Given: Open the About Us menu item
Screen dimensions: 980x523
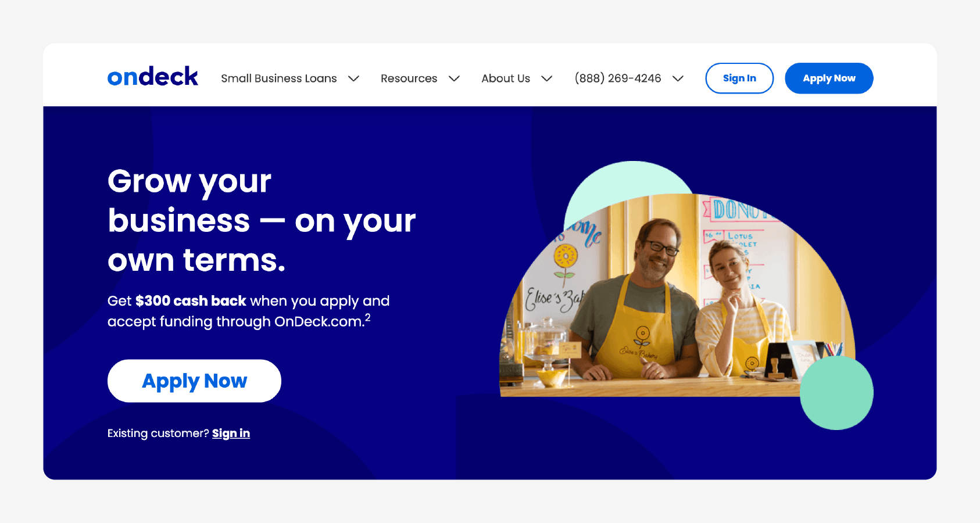Looking at the screenshot, I should click(506, 78).
